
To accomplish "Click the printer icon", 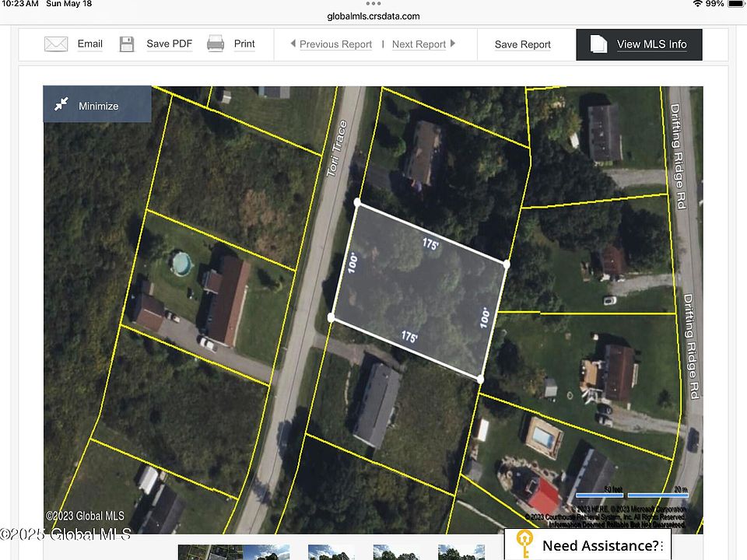I will 216,44.
